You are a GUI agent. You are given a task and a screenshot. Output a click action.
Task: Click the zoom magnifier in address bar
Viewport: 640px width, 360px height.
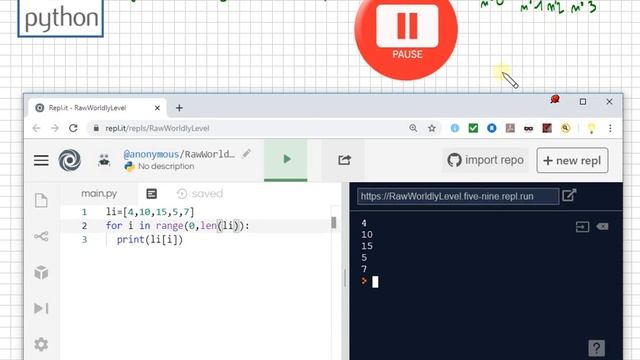click(413, 128)
